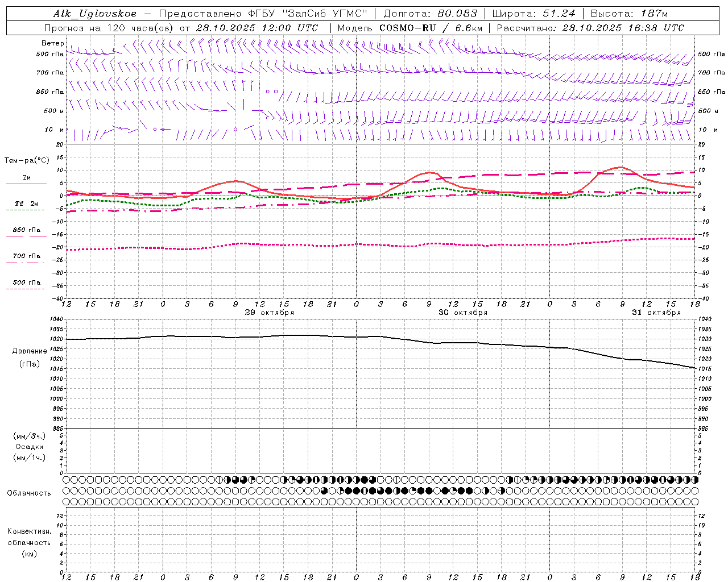Screen dimensions: 728x582
Task: Click the 29 октября date label
Action: (270, 313)
